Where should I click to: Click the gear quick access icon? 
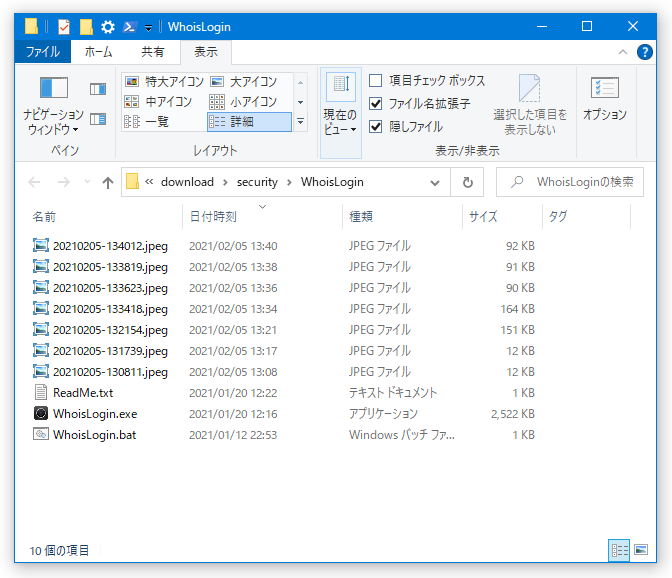coord(108,27)
